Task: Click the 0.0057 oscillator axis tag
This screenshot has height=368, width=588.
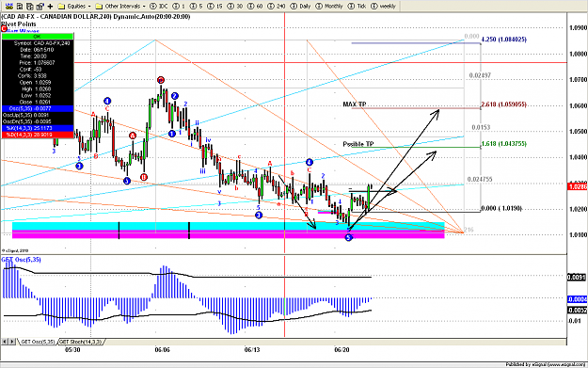Action: tap(577, 311)
